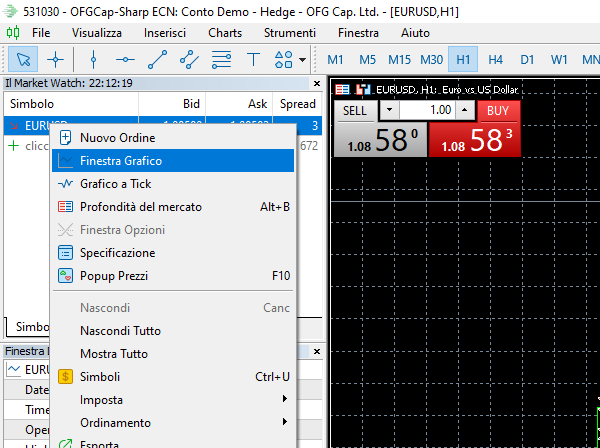Switch chart to W1 timeframe

point(559,60)
